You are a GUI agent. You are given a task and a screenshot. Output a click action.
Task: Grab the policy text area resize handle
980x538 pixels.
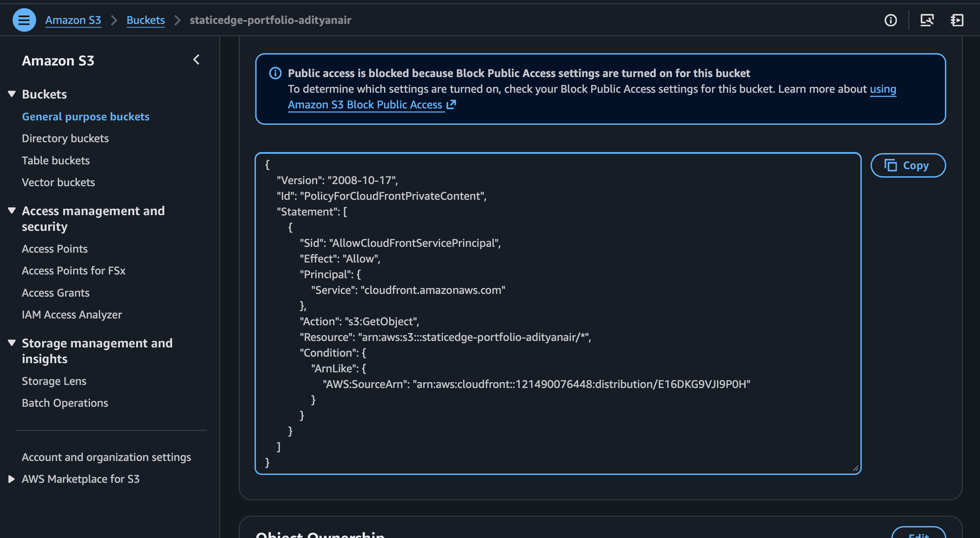[x=855, y=469]
